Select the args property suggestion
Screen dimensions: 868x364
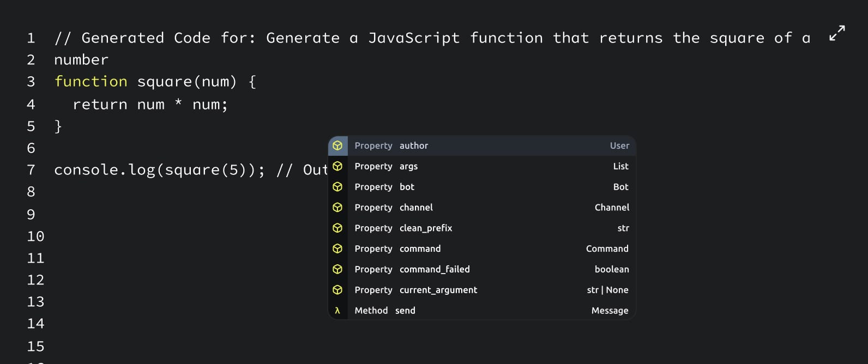482,166
